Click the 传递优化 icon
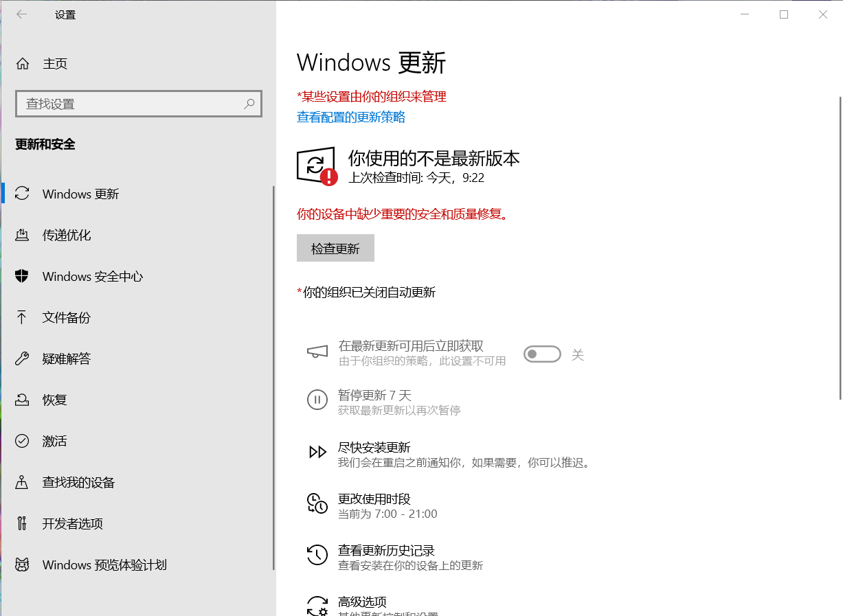The image size is (843, 616). tap(22, 235)
